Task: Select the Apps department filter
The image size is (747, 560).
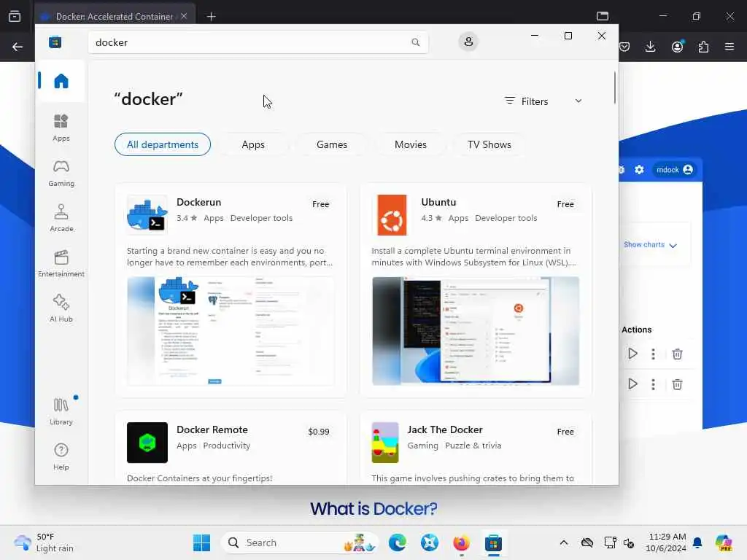Action: tap(253, 144)
